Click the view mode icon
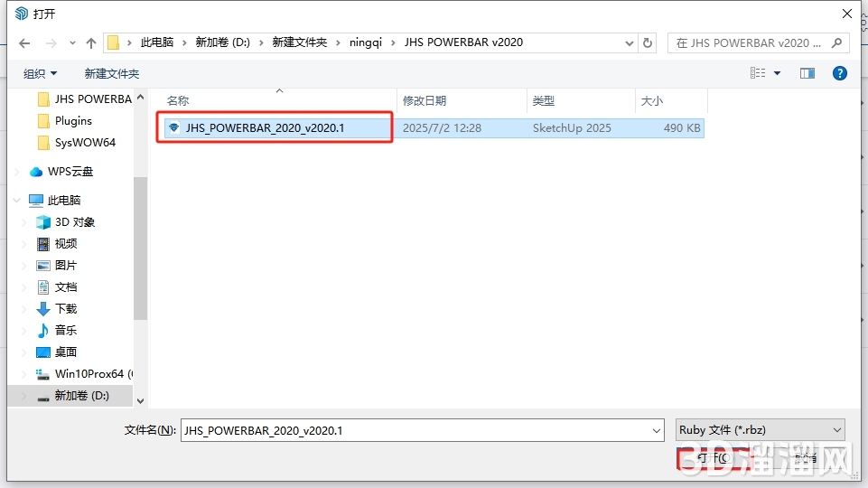 (758, 73)
